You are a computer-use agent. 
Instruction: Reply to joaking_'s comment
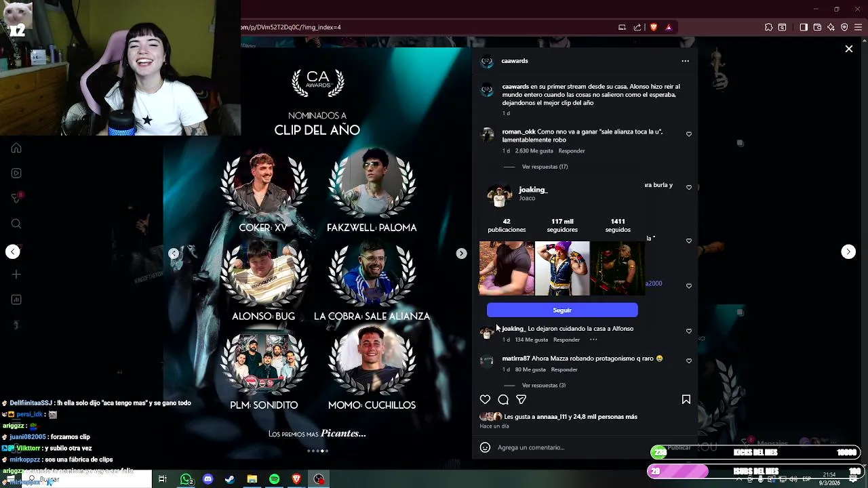click(x=567, y=340)
